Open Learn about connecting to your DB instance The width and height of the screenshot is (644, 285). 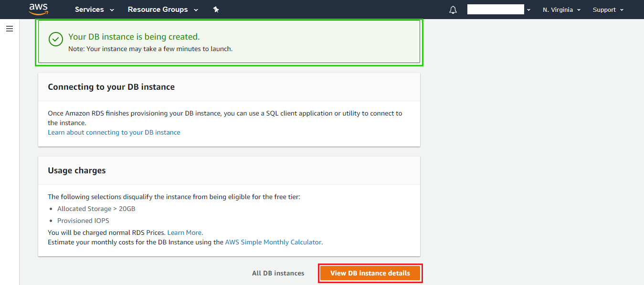(114, 132)
